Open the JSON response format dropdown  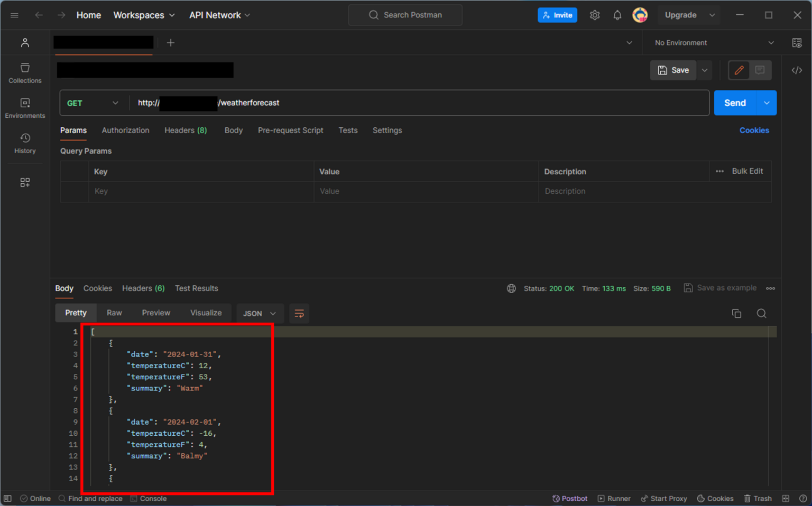[259, 313]
